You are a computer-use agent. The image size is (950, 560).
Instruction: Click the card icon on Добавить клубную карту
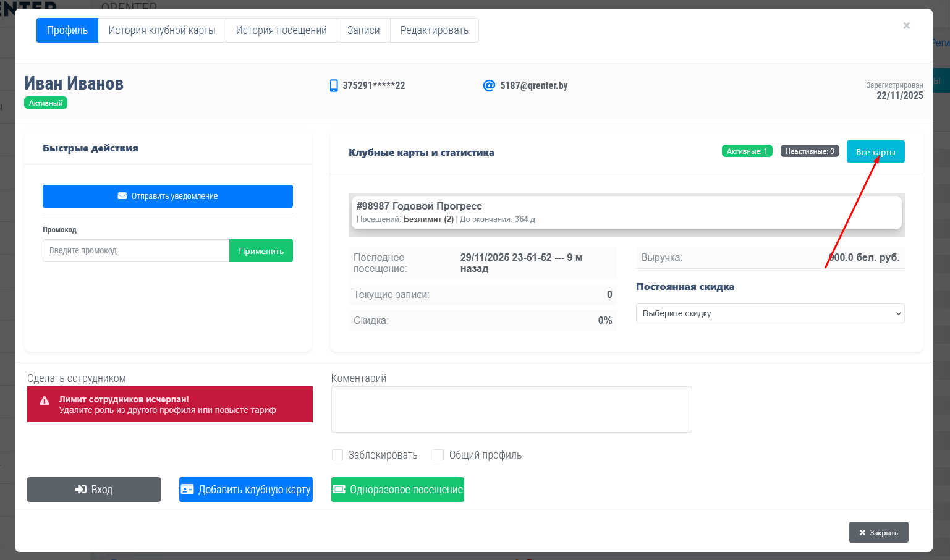coord(187,490)
